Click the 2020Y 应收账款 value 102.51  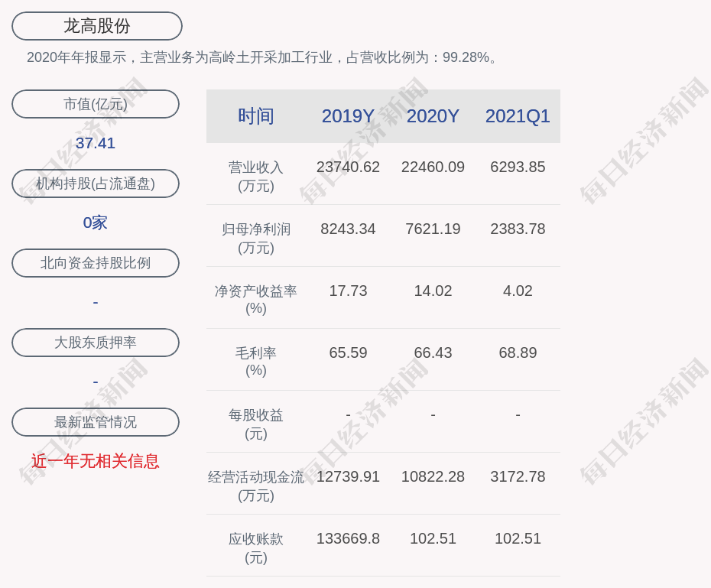(433, 538)
